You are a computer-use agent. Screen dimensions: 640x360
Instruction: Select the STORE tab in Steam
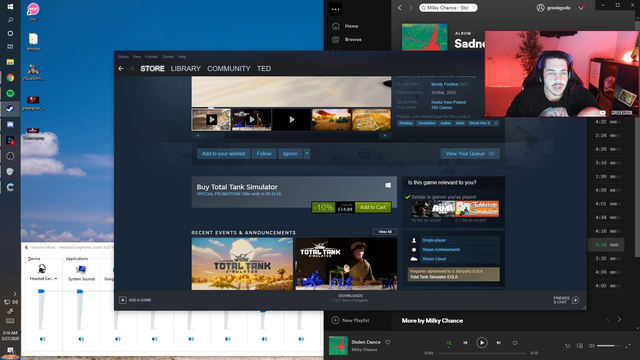pos(152,69)
